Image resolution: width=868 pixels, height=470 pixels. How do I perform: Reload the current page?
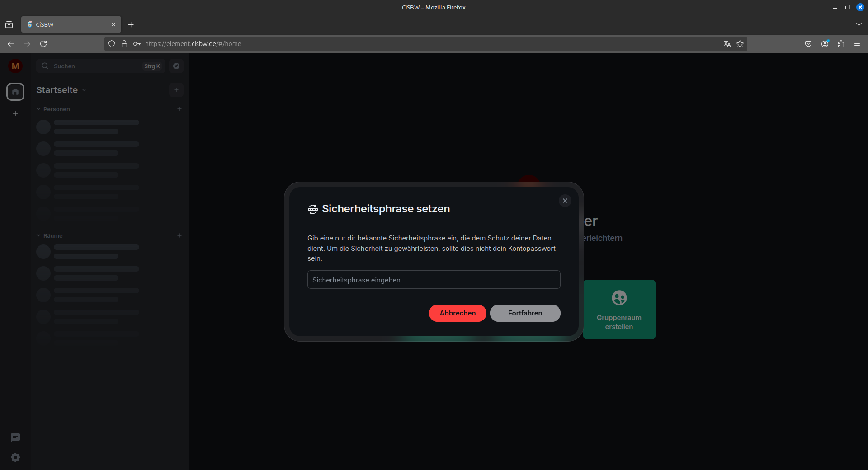(x=43, y=44)
